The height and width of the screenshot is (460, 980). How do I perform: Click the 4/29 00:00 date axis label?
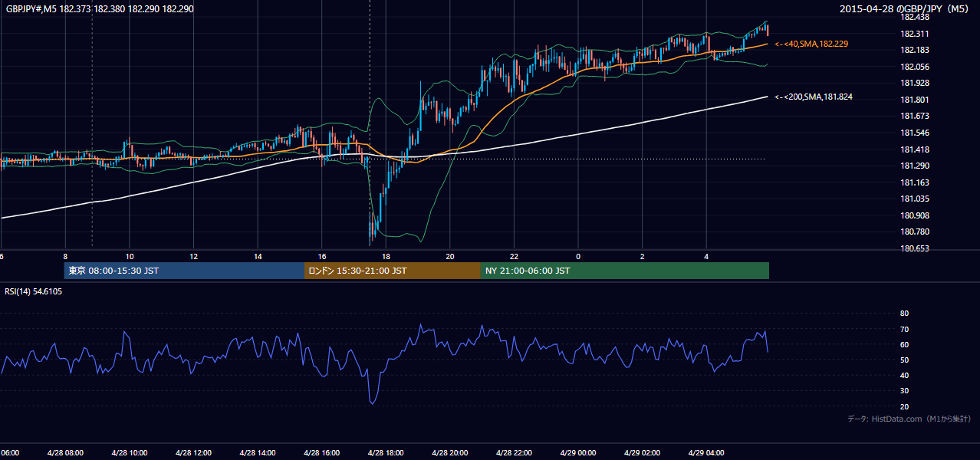578,453
